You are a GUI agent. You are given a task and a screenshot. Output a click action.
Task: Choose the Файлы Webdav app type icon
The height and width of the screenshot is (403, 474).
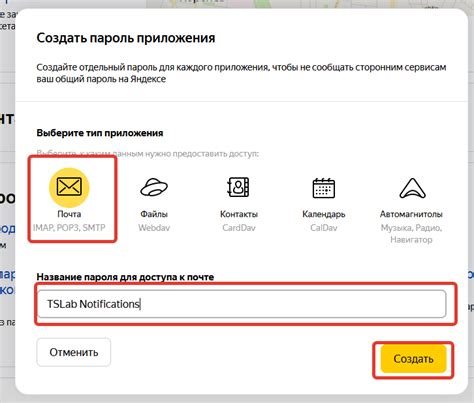pyautogui.click(x=154, y=187)
